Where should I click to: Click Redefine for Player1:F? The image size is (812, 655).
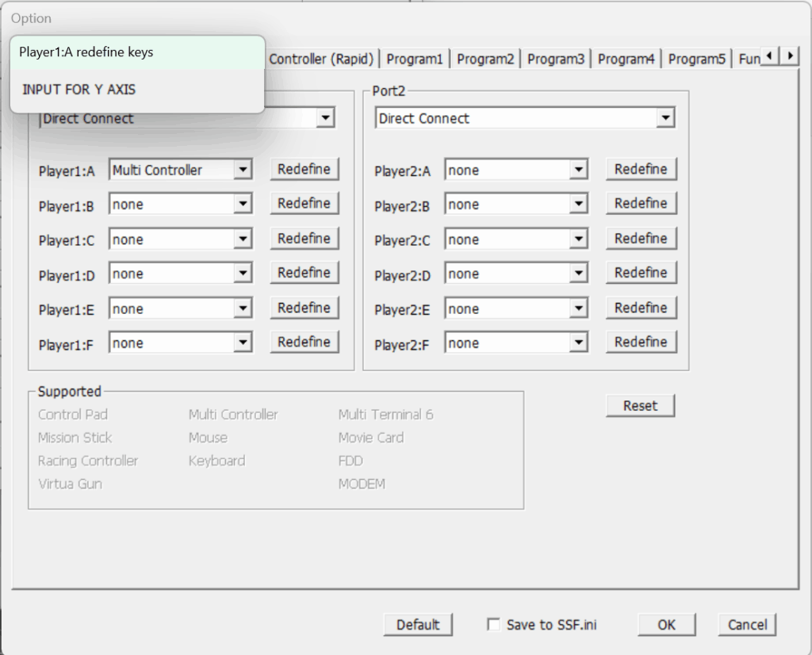(x=304, y=342)
